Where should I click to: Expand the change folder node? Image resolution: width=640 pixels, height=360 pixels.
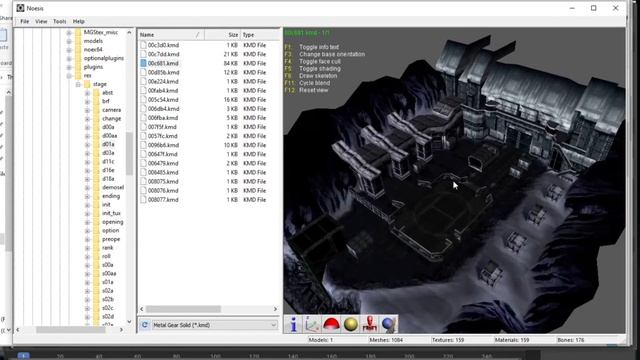87,119
